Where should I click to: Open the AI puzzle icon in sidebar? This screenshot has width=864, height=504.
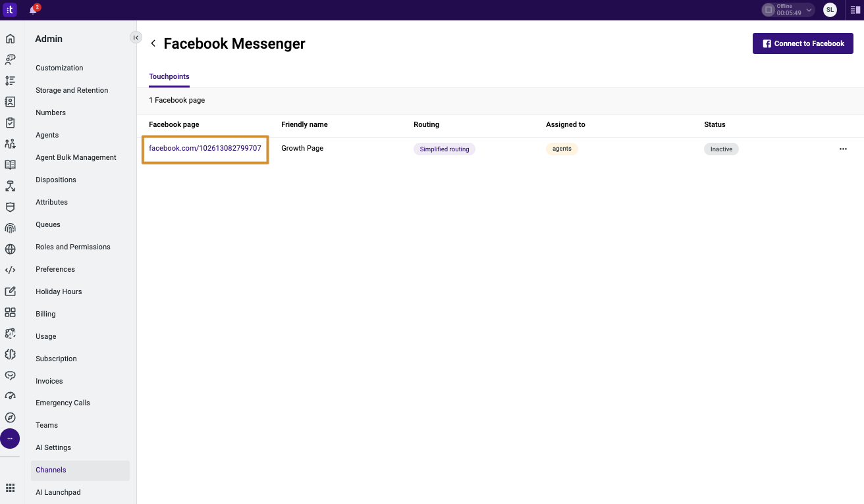click(10, 333)
